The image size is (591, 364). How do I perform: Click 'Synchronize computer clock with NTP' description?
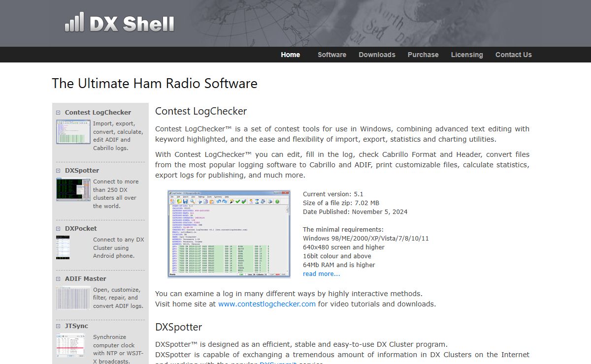118,349
